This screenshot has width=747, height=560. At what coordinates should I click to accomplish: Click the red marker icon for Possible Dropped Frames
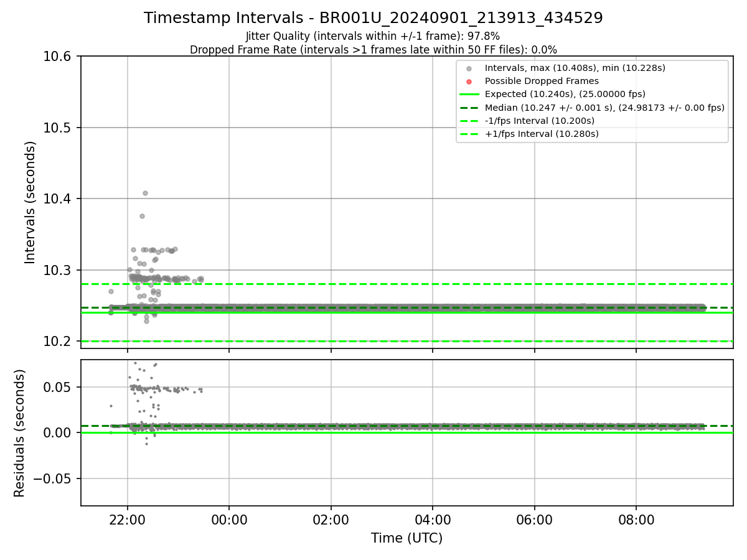click(469, 82)
